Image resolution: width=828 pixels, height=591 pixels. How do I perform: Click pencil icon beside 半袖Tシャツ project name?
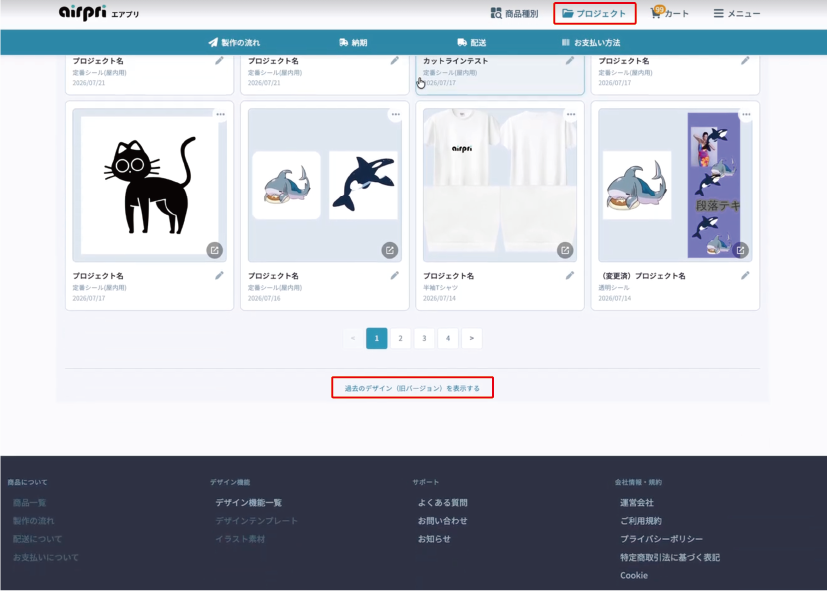(570, 275)
